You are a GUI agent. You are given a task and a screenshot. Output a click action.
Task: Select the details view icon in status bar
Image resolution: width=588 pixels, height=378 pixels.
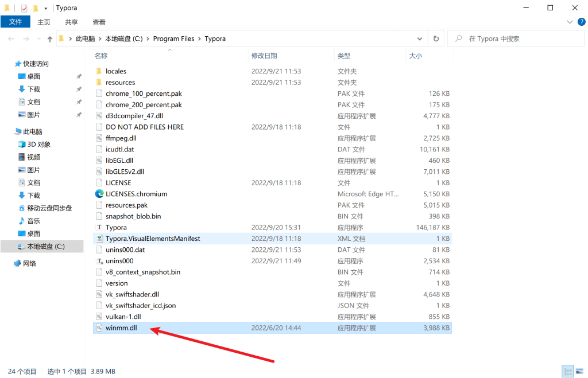567,371
